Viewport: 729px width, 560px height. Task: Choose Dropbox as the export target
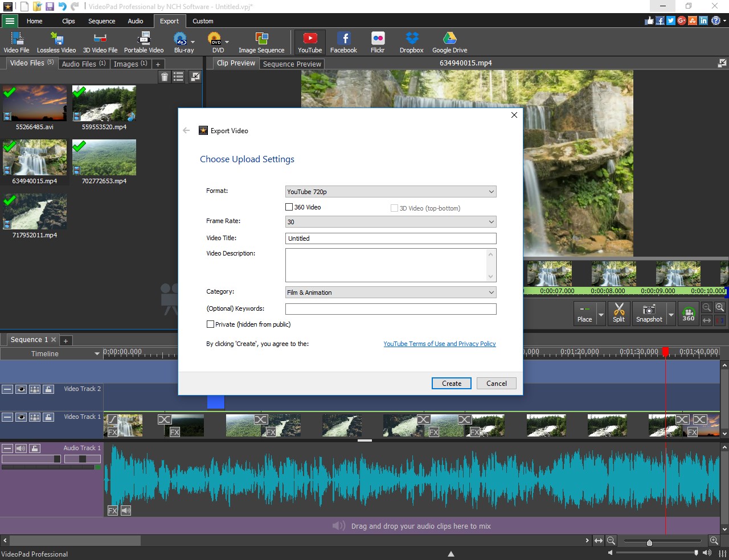pyautogui.click(x=411, y=41)
